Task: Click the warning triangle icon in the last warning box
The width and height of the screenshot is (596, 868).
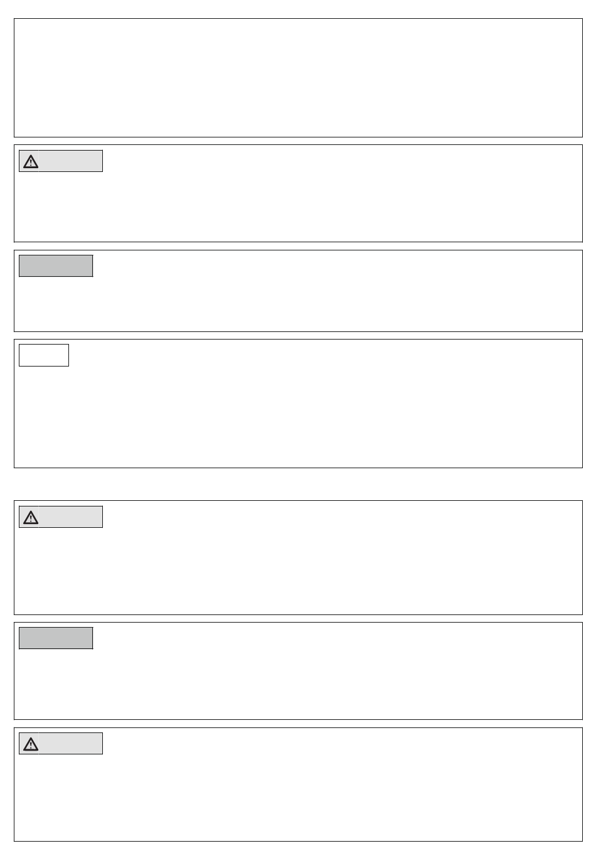Action: [x=31, y=744]
